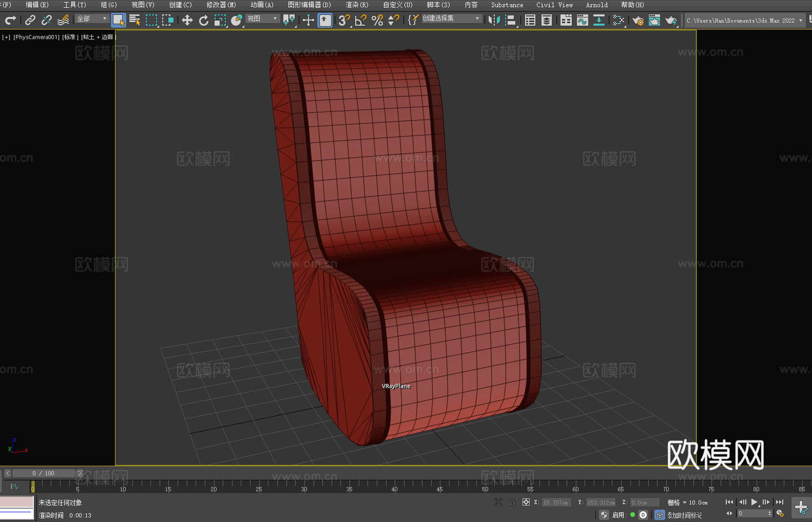Screen dimensions: 812x522
Task: Open the Schematic View icon
Action: point(599,20)
